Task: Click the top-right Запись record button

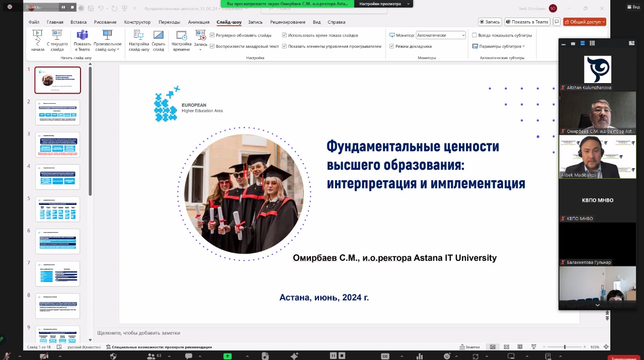Action: click(490, 22)
